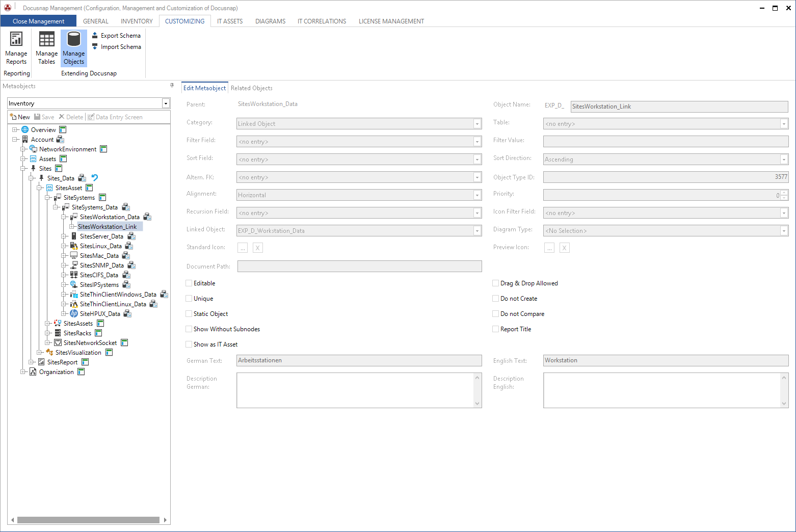The height and width of the screenshot is (532, 796).
Task: Click the Close Management button
Action: pyautogui.click(x=38, y=21)
